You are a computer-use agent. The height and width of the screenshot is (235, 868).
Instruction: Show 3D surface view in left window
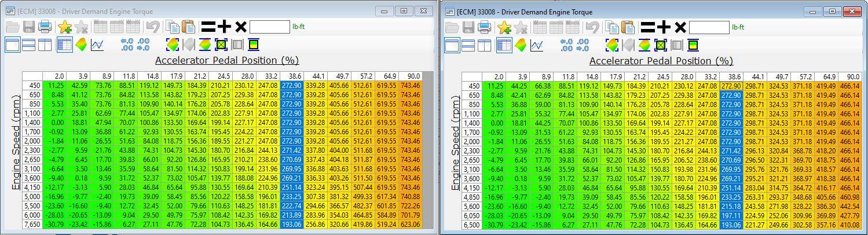point(81,45)
